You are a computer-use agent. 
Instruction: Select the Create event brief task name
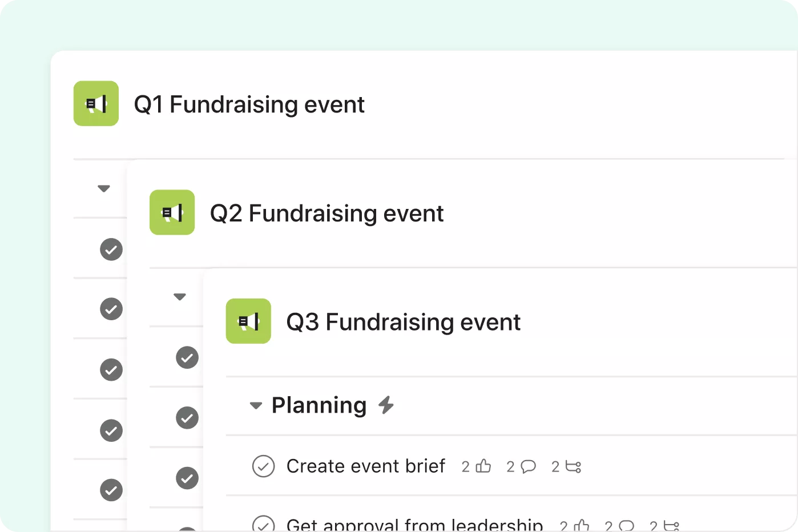[x=365, y=466]
